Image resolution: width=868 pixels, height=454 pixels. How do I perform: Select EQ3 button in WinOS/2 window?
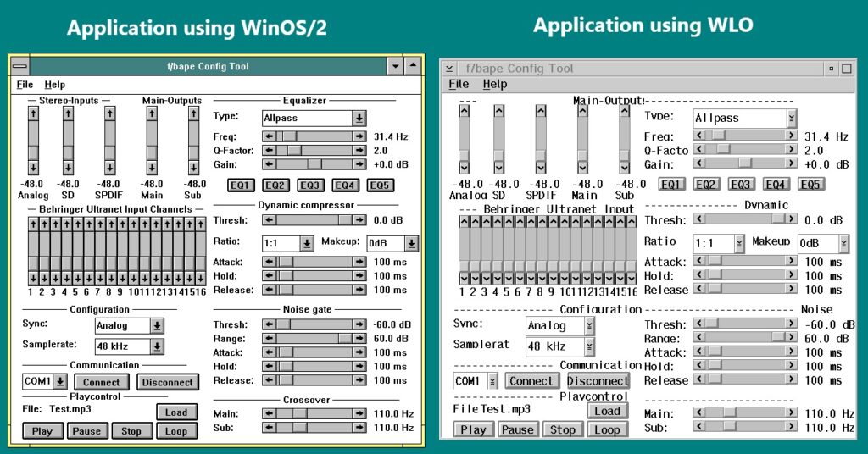[x=309, y=185]
